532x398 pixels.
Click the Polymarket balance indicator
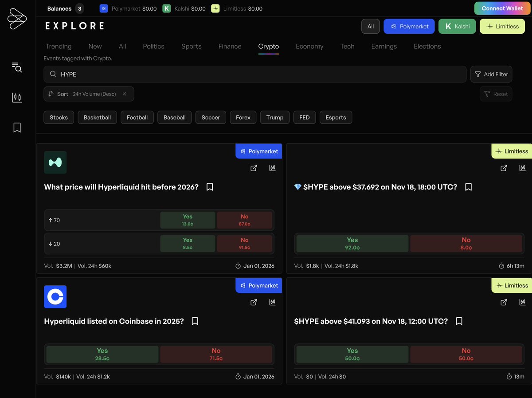[x=128, y=8]
